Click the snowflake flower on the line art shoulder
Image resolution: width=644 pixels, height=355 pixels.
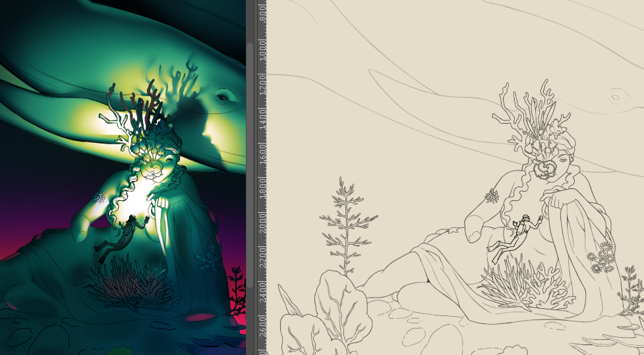(x=492, y=196)
